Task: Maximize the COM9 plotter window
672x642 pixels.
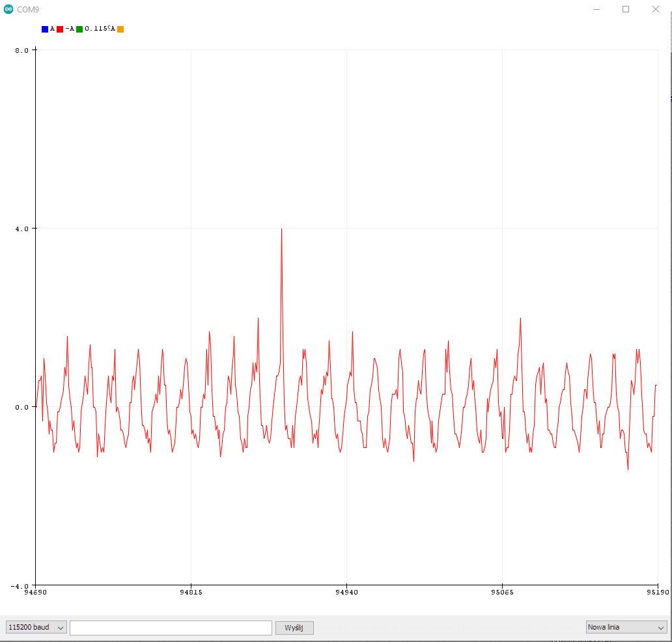Action: [x=626, y=9]
